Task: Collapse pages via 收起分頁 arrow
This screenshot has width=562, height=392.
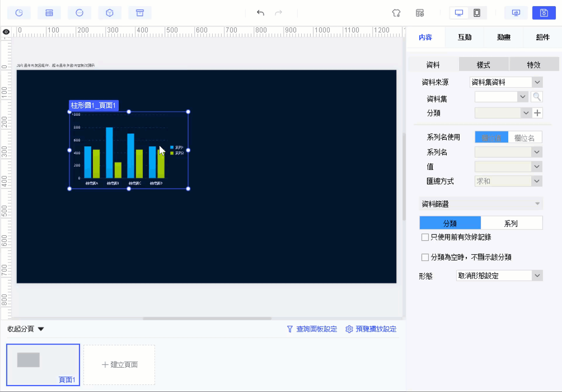Action: coord(41,329)
